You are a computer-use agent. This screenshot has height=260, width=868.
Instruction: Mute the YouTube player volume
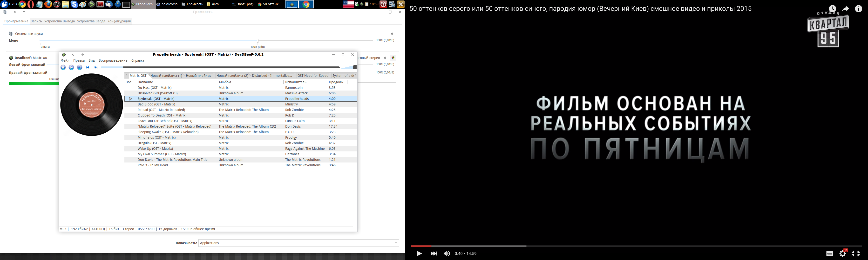click(447, 253)
